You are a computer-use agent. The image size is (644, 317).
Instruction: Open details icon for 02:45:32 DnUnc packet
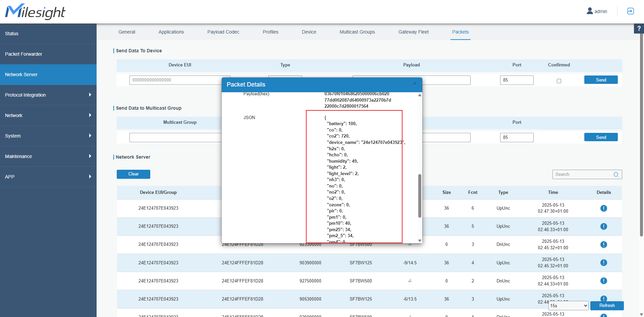pyautogui.click(x=603, y=245)
